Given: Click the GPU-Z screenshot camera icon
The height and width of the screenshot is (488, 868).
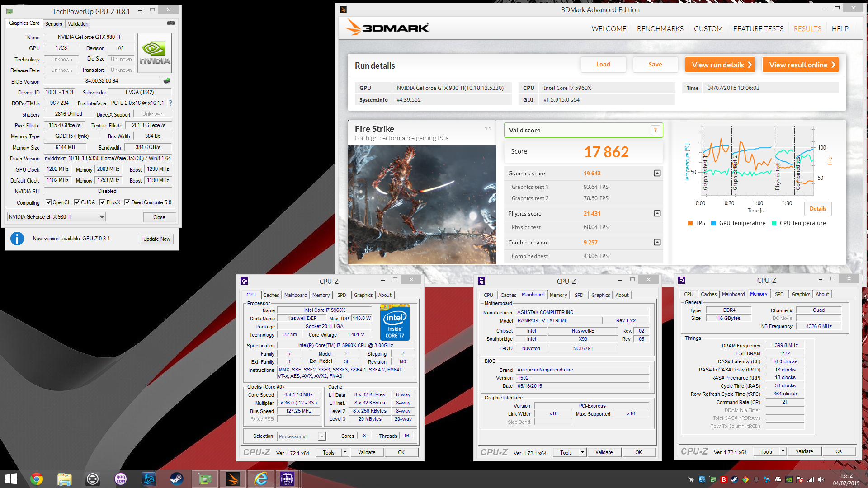Looking at the screenshot, I should [x=170, y=23].
